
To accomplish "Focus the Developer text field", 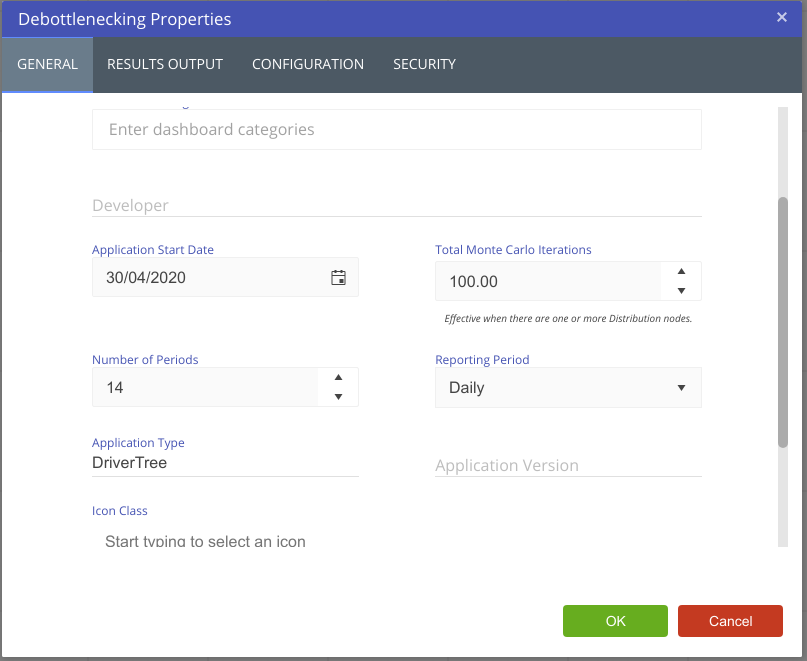I will (396, 205).
